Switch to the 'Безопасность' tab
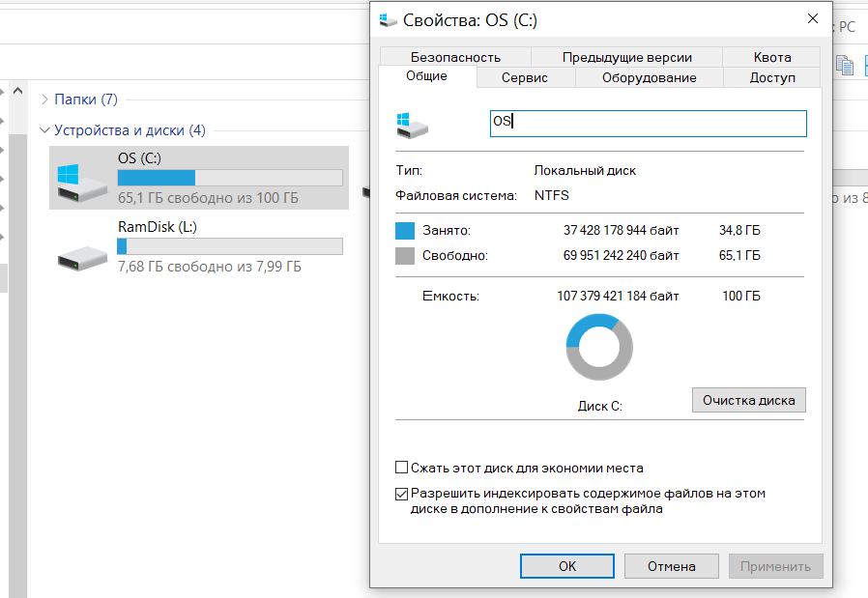The width and height of the screenshot is (868, 598). coord(455,57)
